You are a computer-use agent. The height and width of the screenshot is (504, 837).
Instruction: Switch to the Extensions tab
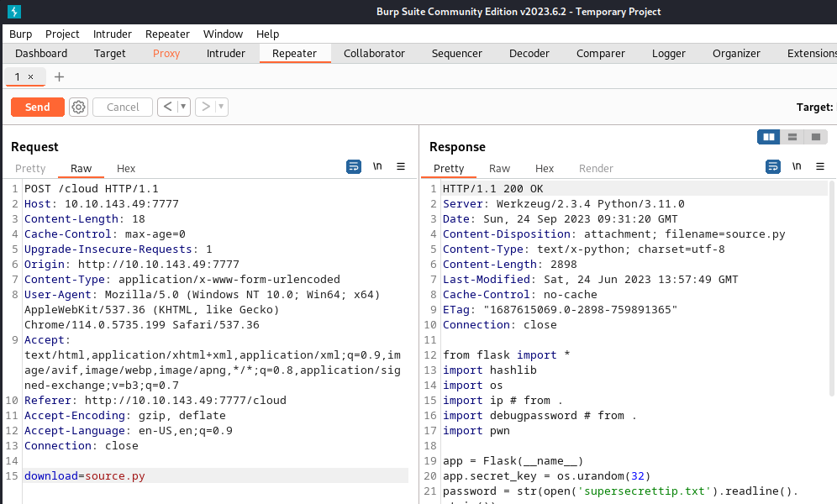[812, 53]
